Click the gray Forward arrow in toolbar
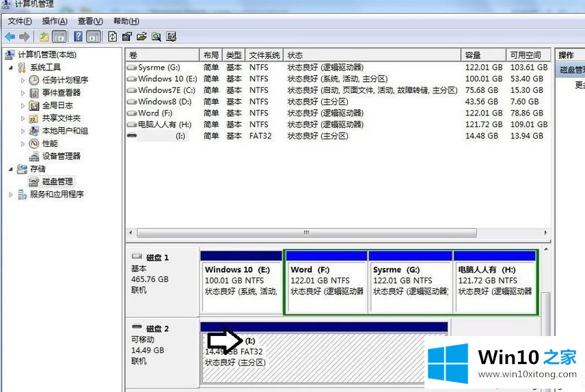 [24, 37]
